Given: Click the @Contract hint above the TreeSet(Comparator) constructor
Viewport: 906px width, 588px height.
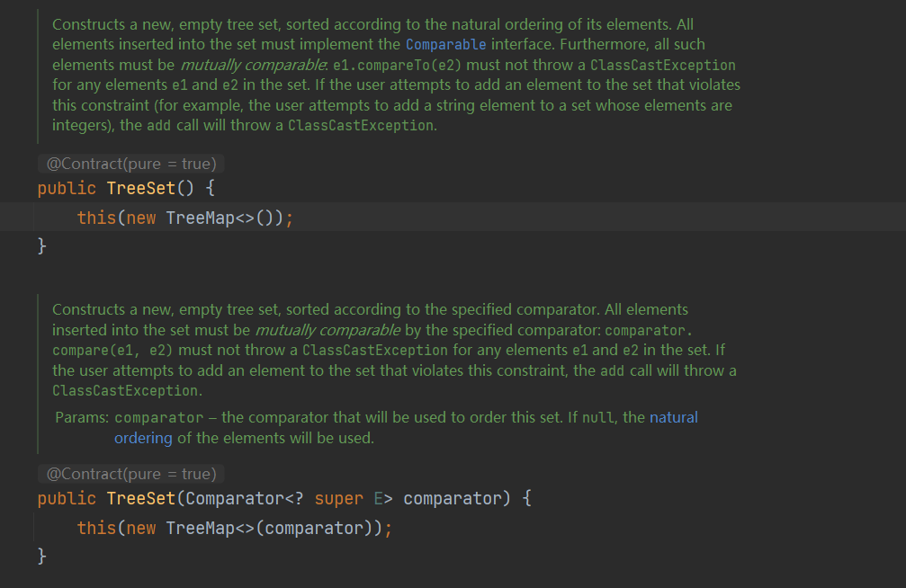Looking at the screenshot, I should [x=130, y=474].
